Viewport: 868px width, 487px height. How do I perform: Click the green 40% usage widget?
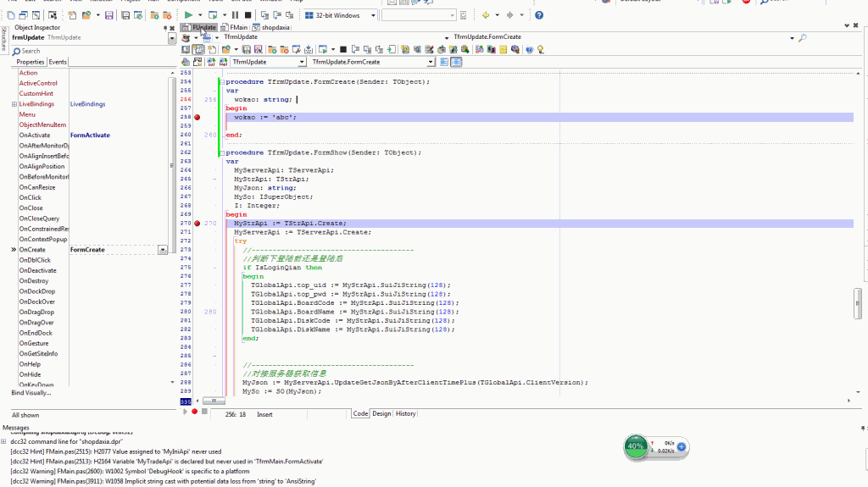[x=636, y=446]
